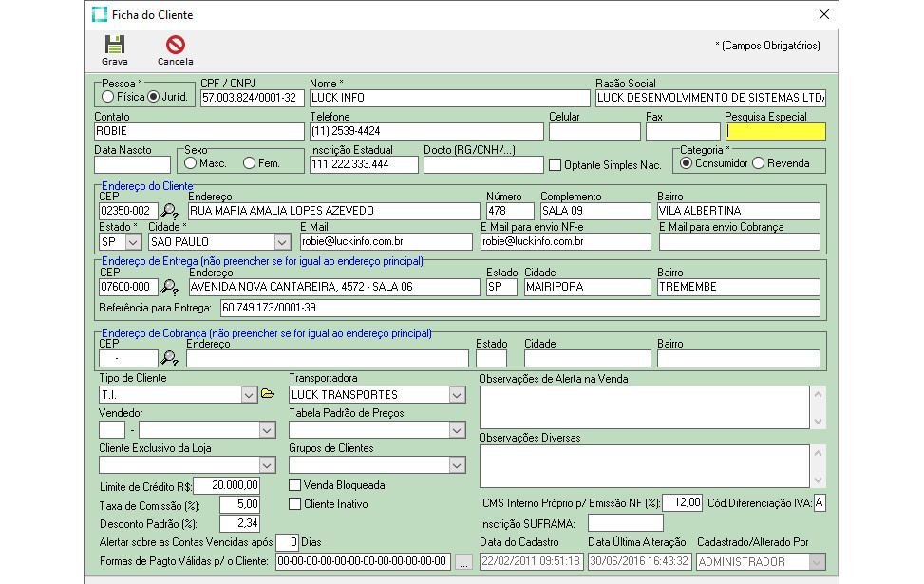Enable the Venda Bloqueada checkbox
This screenshot has height=584, width=924.
click(295, 485)
